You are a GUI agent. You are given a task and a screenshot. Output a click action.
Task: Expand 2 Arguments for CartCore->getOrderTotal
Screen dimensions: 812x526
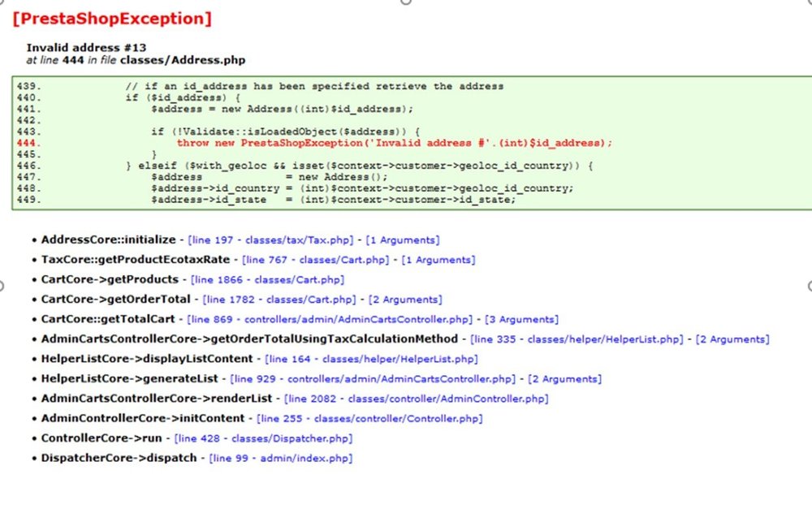[405, 300]
